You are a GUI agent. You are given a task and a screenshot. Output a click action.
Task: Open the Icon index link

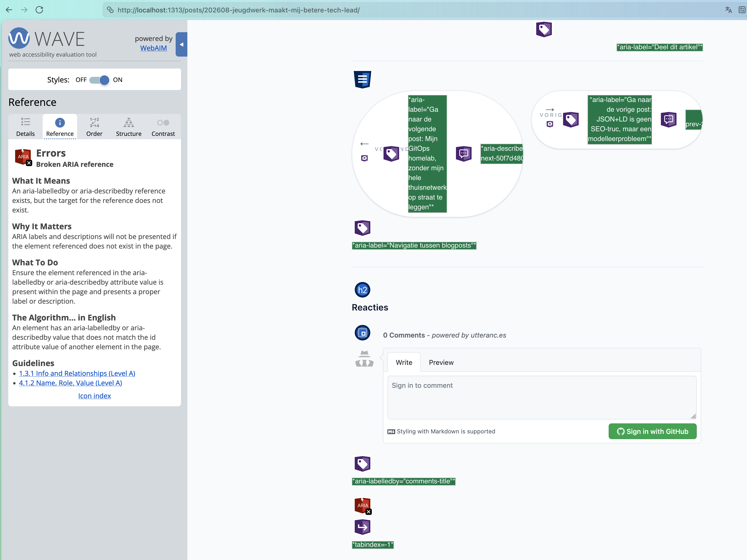(x=95, y=396)
